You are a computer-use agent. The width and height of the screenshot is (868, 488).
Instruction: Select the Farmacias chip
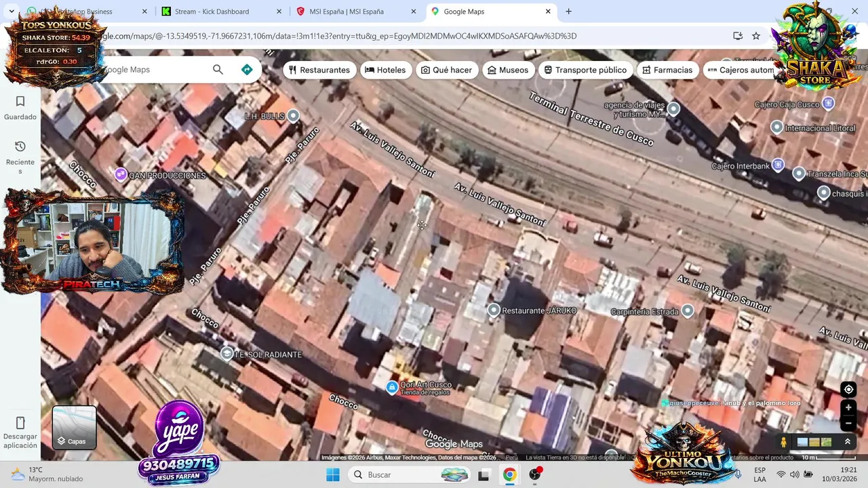click(x=668, y=70)
